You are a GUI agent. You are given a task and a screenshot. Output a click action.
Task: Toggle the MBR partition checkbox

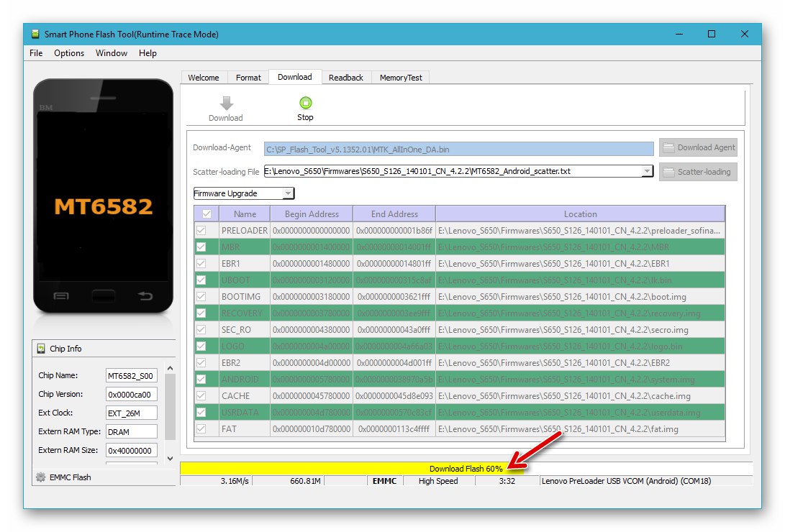coord(207,247)
